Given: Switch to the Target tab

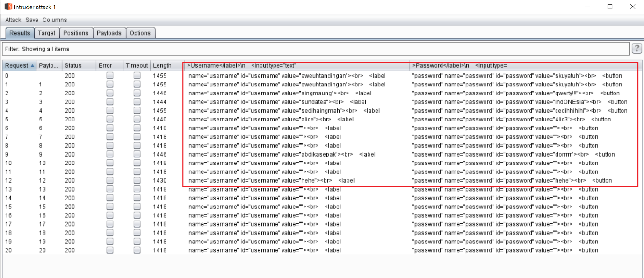Looking at the screenshot, I should pyautogui.click(x=47, y=33).
